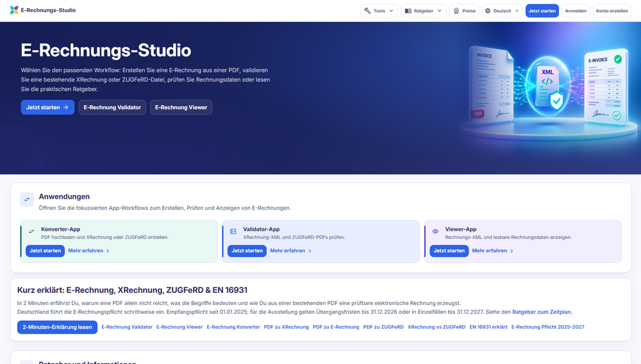Click the chevron after Validator-App Mehr erfahren
The width and height of the screenshot is (641, 364).
310,251
